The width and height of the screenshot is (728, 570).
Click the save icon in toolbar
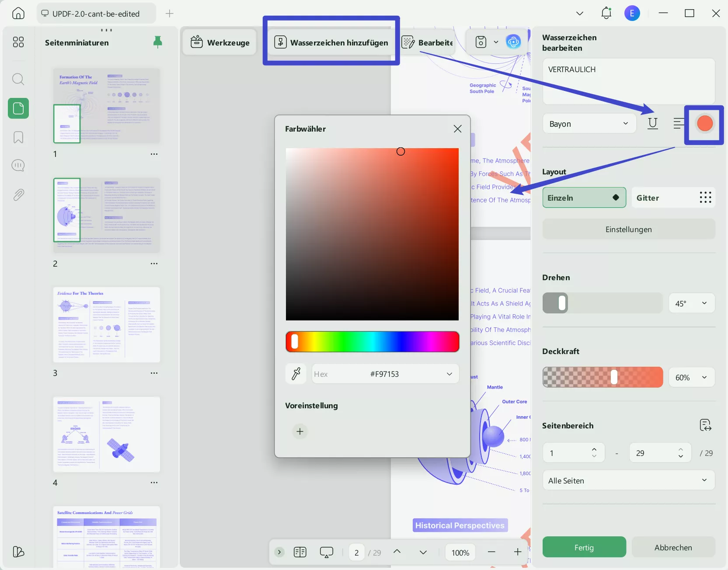[x=481, y=42]
